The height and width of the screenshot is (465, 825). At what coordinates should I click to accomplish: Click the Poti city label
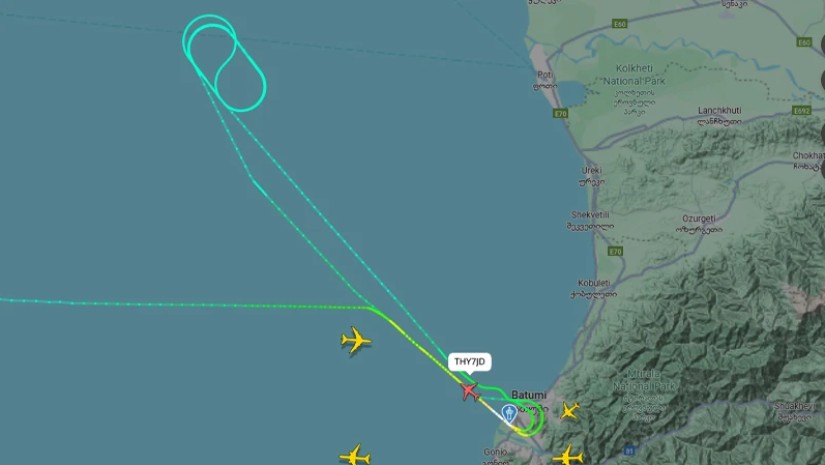(x=544, y=75)
